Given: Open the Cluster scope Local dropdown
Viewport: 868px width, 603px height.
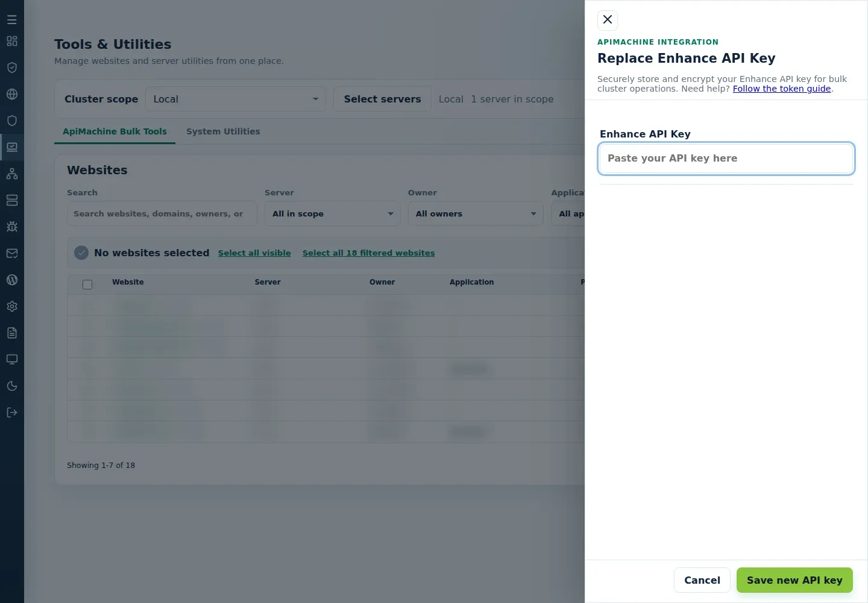Looking at the screenshot, I should click(236, 99).
